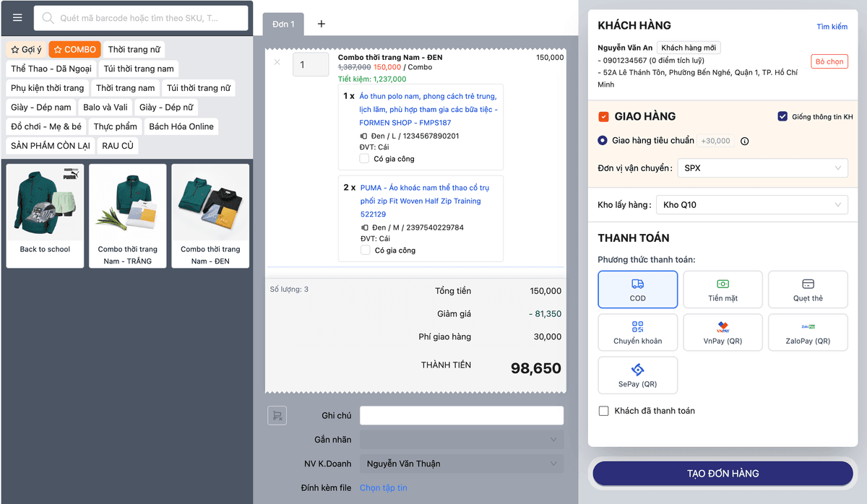Remove the combo item with X icon
Image resolution: width=867 pixels, height=504 pixels.
(x=277, y=63)
